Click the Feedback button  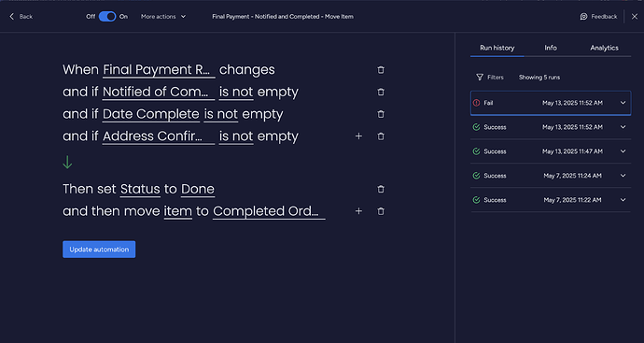(x=598, y=17)
